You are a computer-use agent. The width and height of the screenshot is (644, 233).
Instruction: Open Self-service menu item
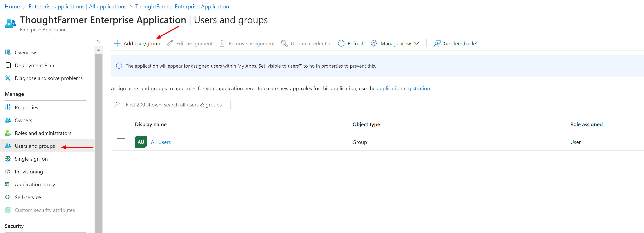[27, 197]
